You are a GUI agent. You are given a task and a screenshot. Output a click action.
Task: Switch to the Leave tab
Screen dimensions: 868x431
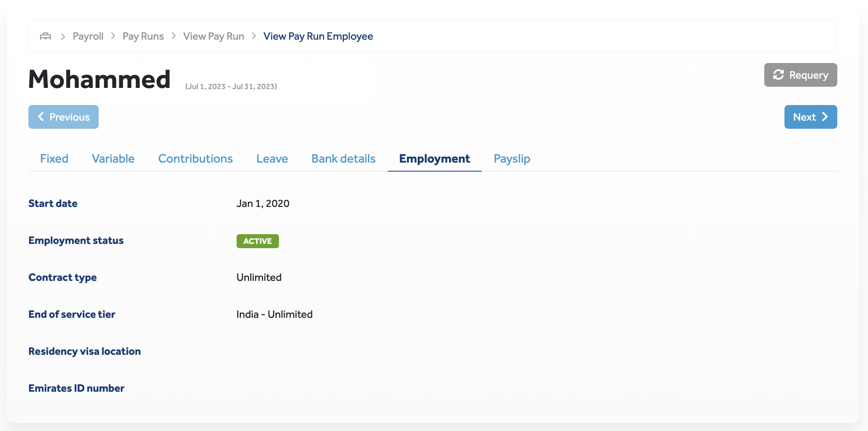coord(272,159)
